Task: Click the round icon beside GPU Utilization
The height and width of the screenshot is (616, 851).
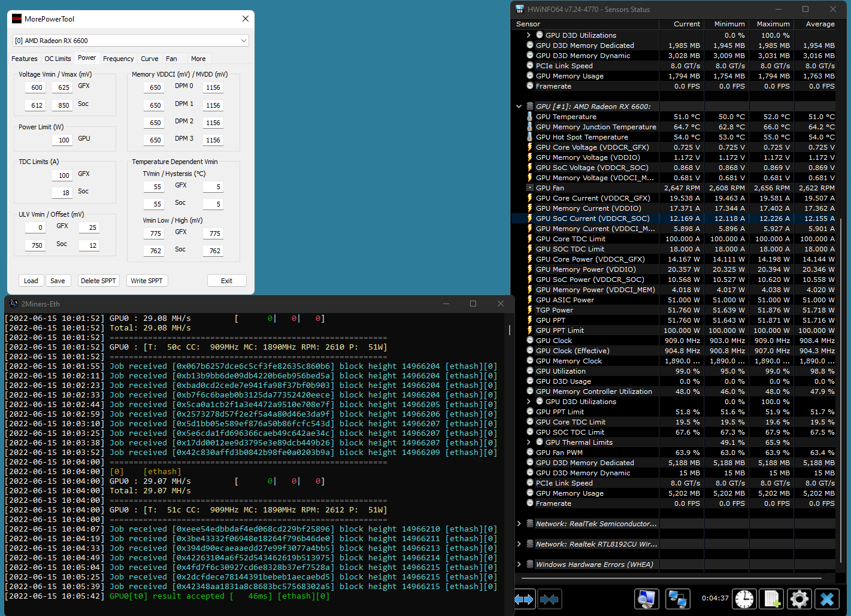Action: tap(529, 371)
